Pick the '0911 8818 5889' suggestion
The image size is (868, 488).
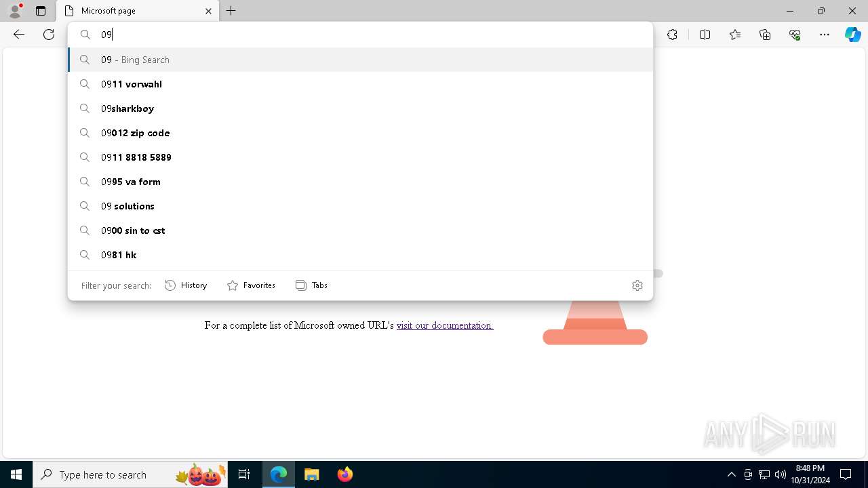click(x=360, y=157)
